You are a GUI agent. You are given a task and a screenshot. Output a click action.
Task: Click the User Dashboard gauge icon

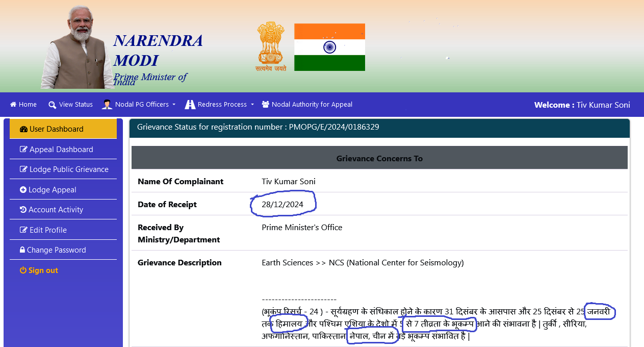tap(23, 129)
